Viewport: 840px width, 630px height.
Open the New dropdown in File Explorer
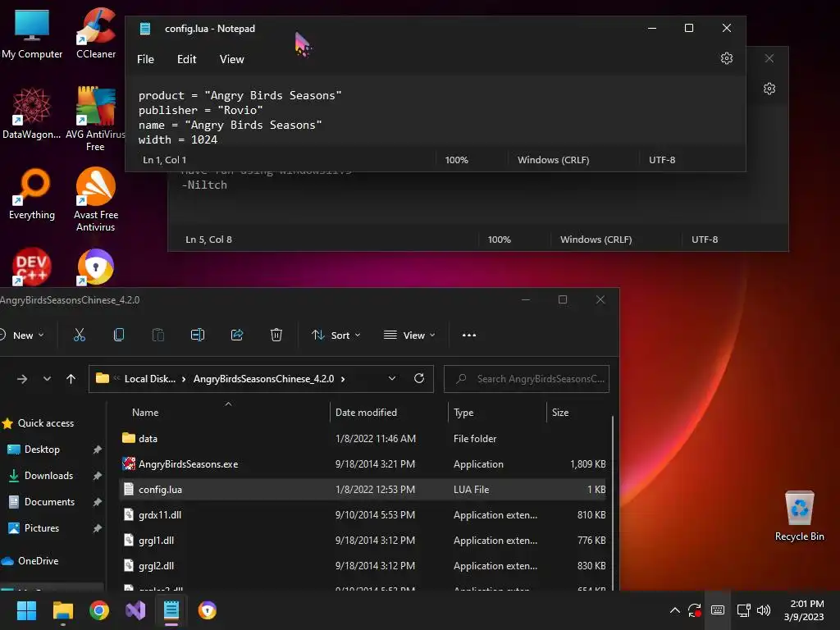[x=22, y=336]
